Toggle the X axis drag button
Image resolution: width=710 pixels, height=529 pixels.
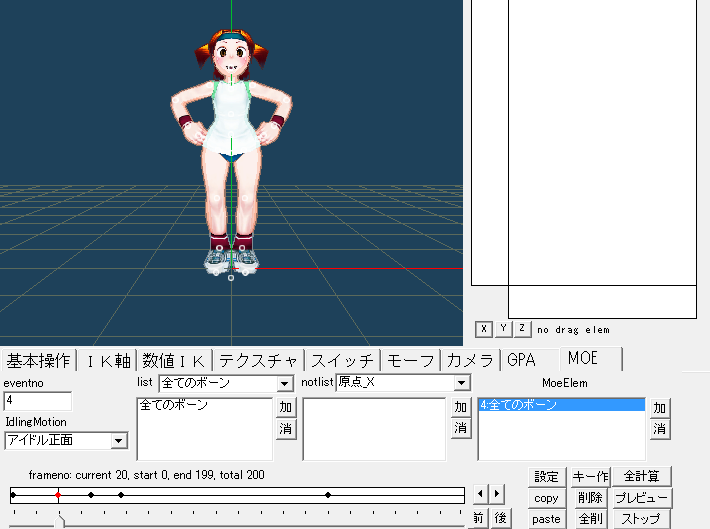coord(484,328)
